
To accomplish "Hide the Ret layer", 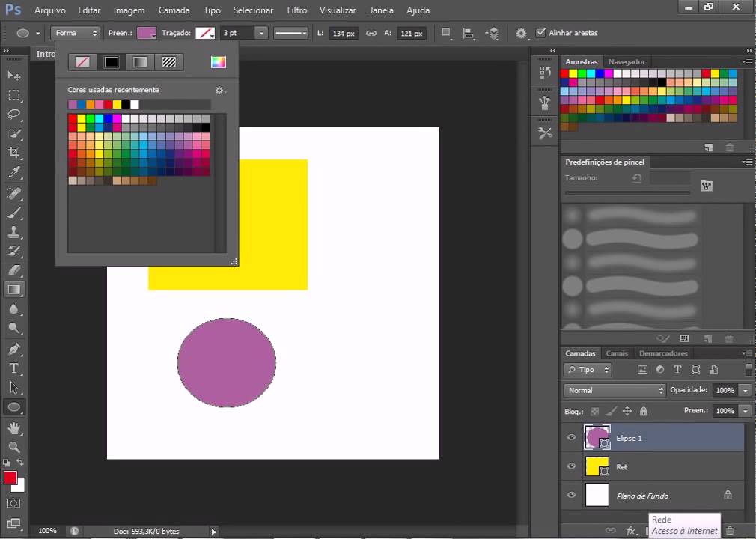I will pyautogui.click(x=571, y=466).
